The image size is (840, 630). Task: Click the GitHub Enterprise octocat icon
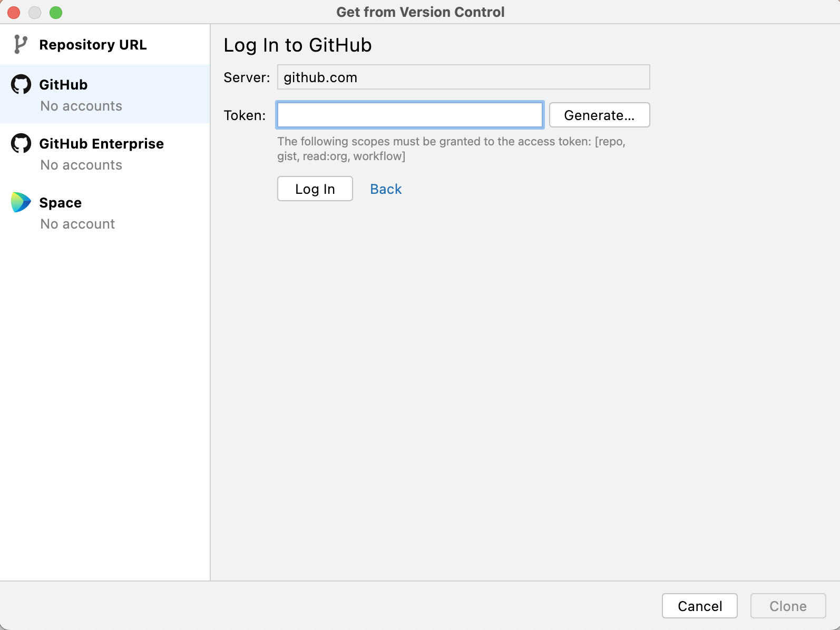pos(21,143)
